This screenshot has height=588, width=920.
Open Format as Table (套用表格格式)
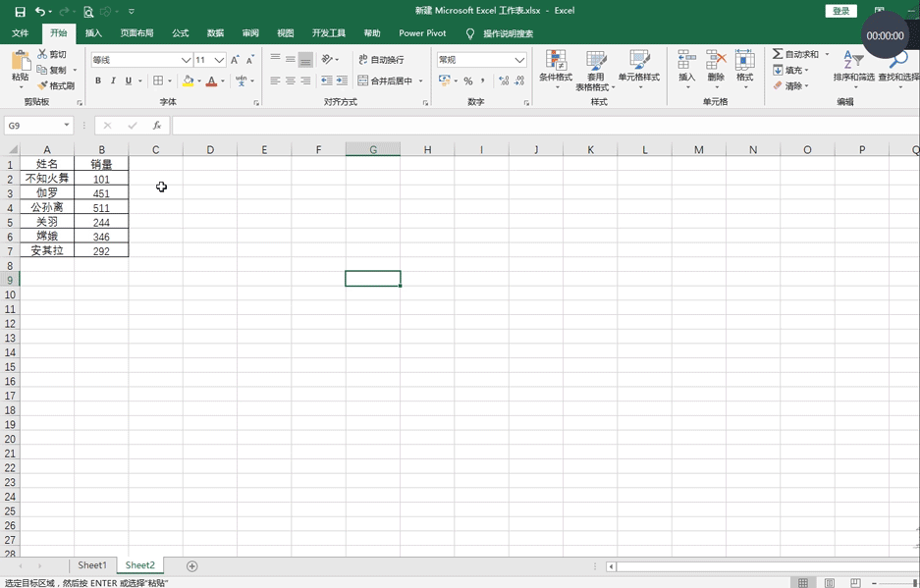pos(596,70)
